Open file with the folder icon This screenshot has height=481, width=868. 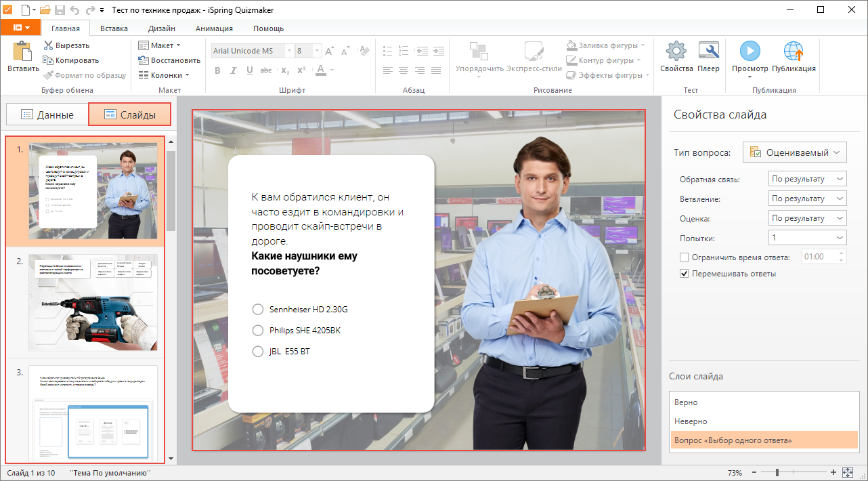click(45, 9)
